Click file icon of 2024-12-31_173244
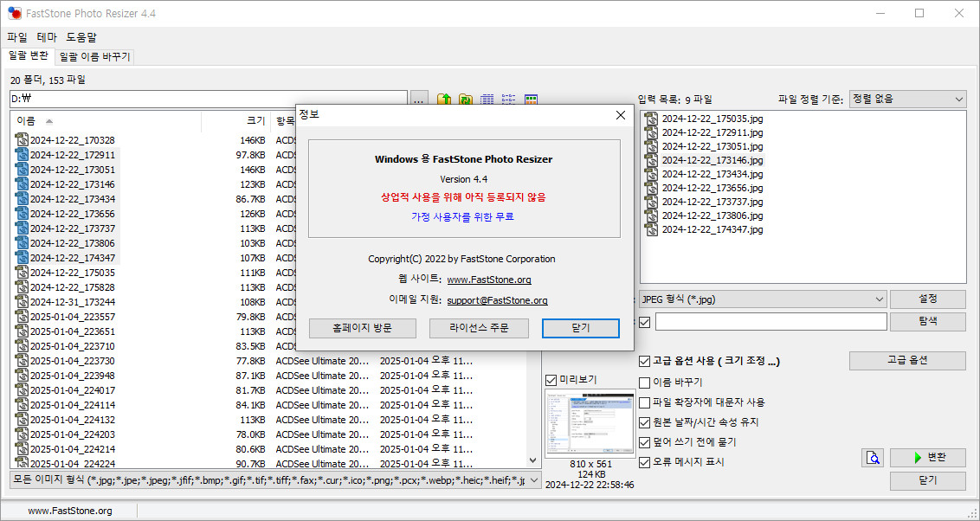980x521 pixels. [22, 302]
